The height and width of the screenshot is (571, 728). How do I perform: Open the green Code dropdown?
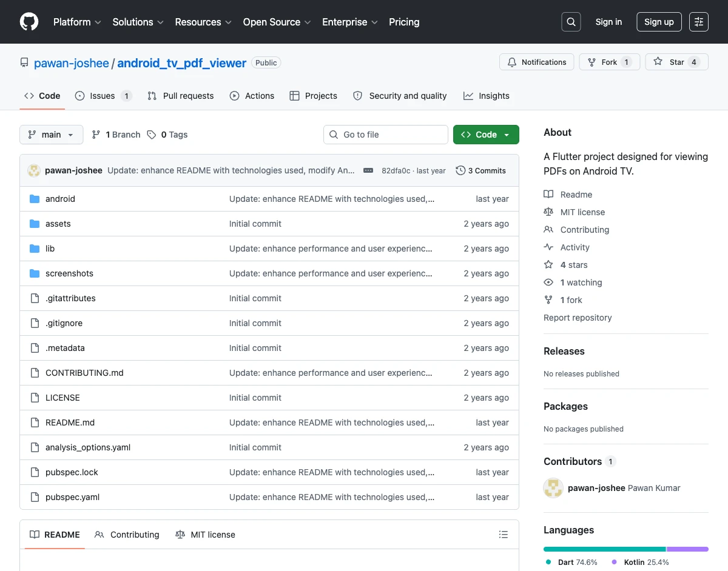(x=486, y=135)
